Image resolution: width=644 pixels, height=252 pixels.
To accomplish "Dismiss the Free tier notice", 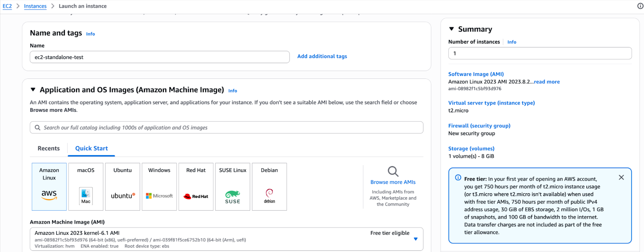I will 621,177.
